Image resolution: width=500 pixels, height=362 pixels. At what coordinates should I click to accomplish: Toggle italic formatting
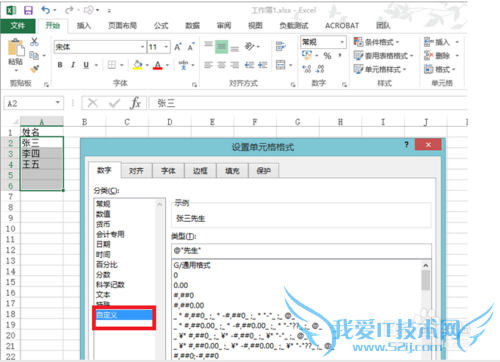(x=73, y=65)
